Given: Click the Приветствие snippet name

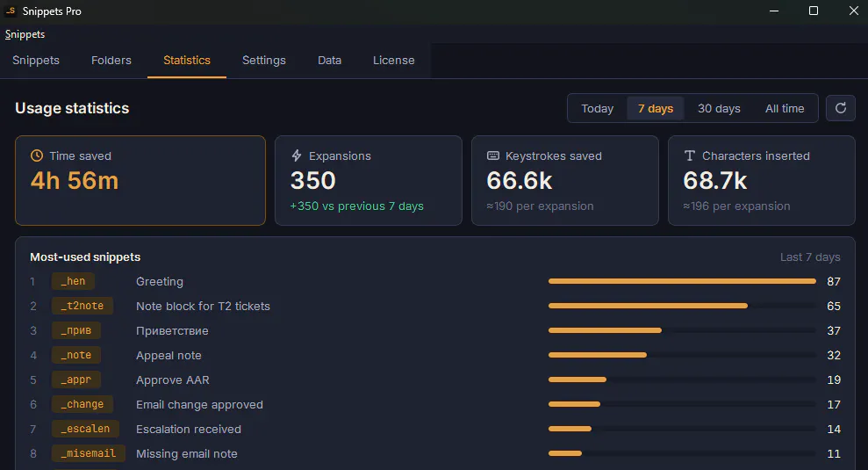Looking at the screenshot, I should 172,331.
